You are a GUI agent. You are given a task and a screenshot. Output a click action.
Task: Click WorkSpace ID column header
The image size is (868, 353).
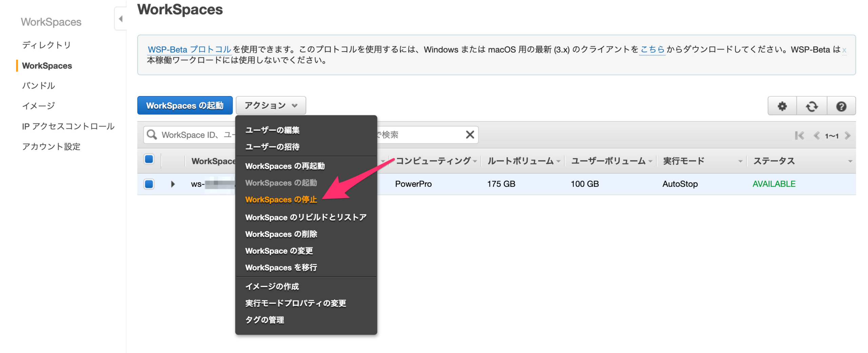213,161
